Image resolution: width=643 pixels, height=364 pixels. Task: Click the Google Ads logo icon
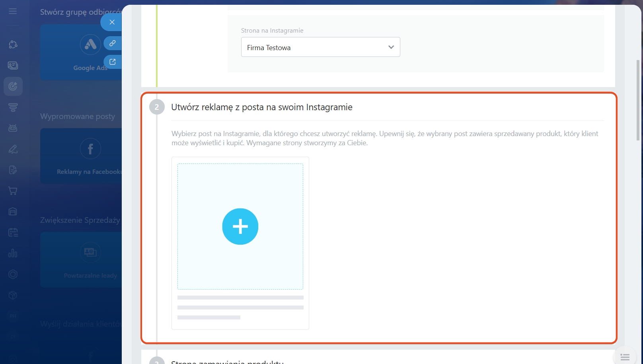pyautogui.click(x=90, y=44)
